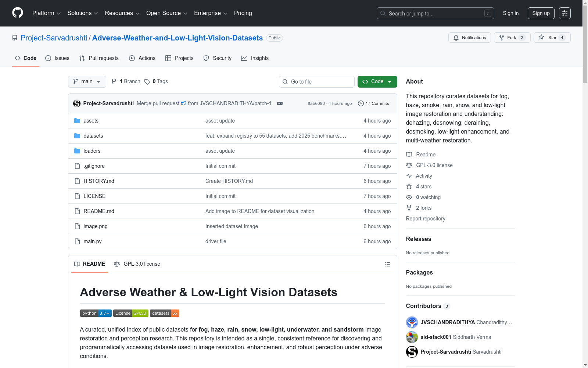Viewport: 588px width, 368px height.
Task: Open README.md in file list
Action: click(x=99, y=211)
